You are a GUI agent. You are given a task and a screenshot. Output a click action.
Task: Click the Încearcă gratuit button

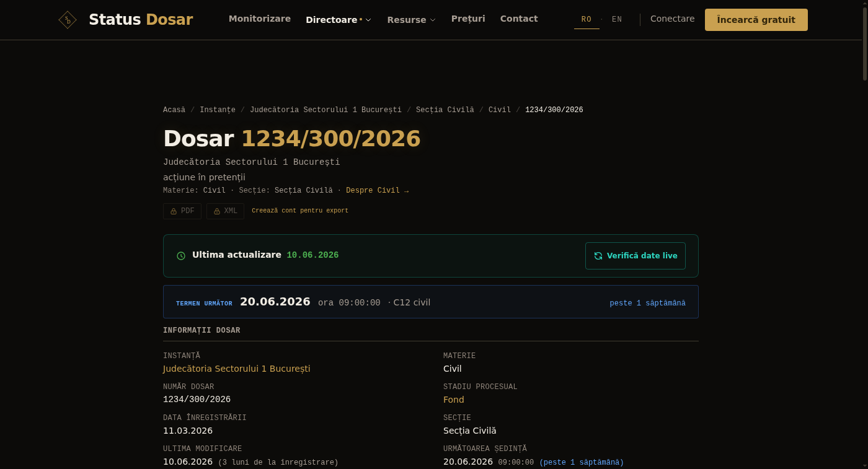756,20
